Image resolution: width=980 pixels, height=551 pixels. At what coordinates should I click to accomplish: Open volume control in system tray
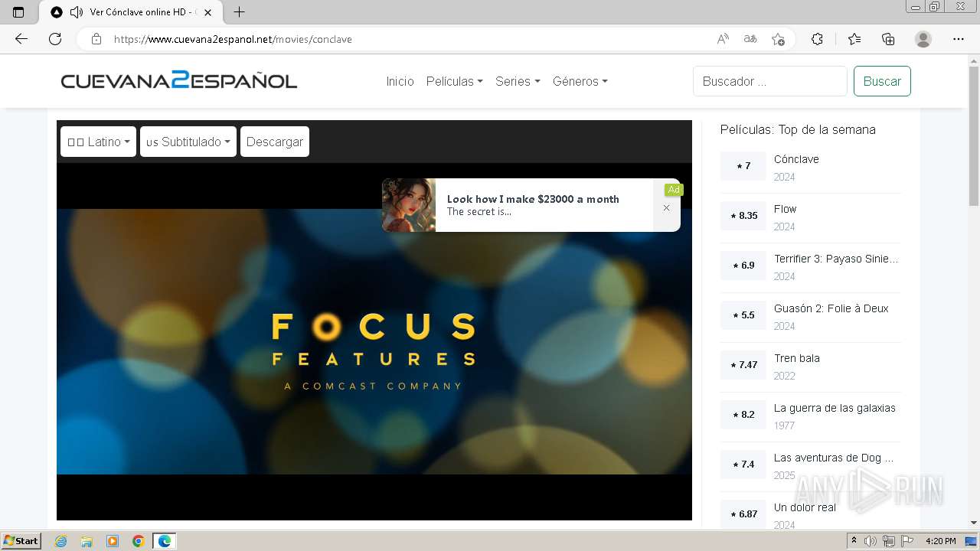pyautogui.click(x=871, y=541)
